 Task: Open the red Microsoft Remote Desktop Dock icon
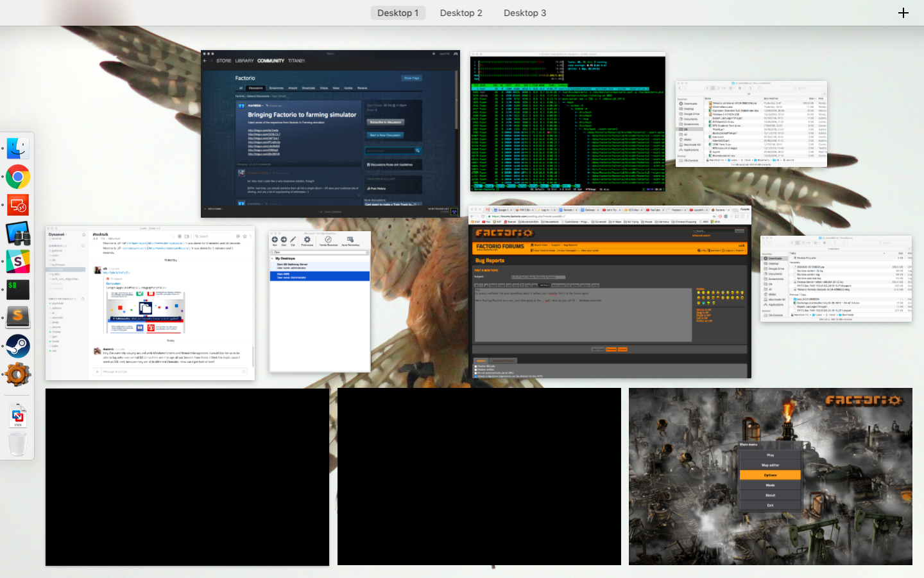tap(18, 206)
